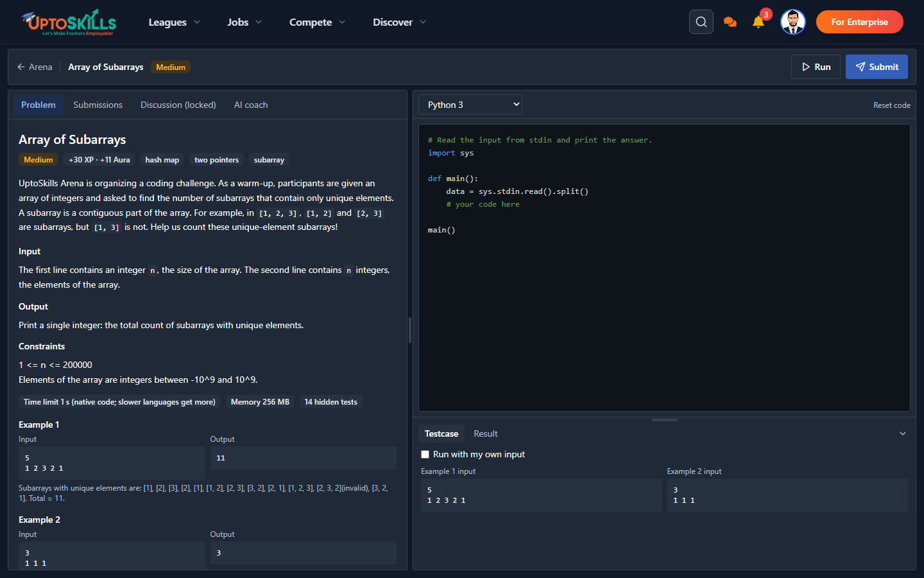Open the Discussion (locked) tab

pyautogui.click(x=178, y=105)
